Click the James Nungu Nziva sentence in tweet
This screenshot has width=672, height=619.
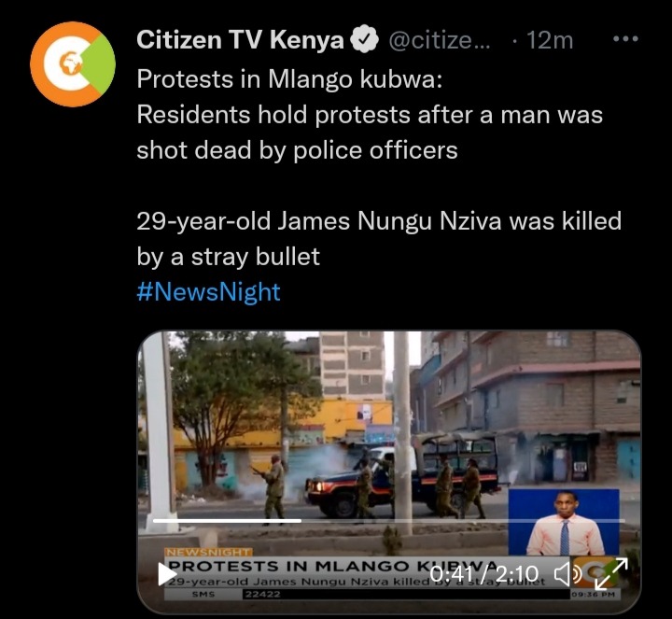click(379, 239)
